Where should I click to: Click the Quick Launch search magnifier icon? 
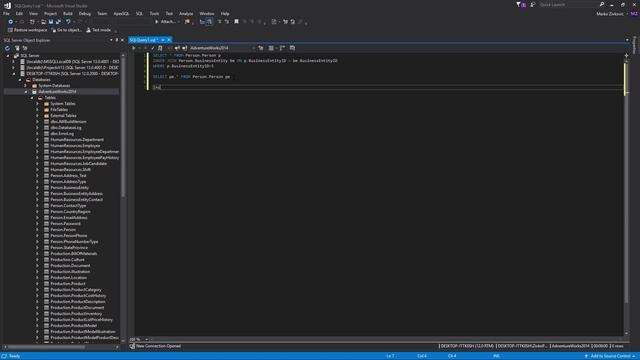click(602, 4)
